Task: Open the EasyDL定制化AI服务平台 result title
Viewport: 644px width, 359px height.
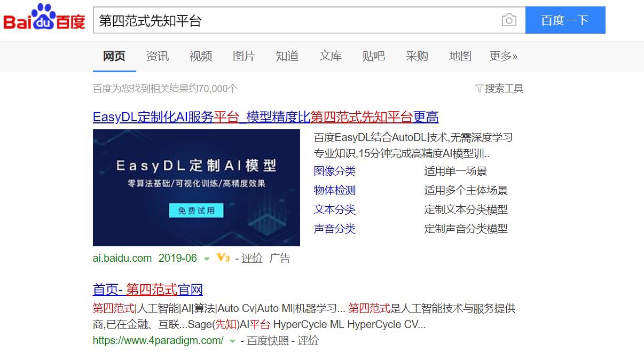Action: [265, 117]
